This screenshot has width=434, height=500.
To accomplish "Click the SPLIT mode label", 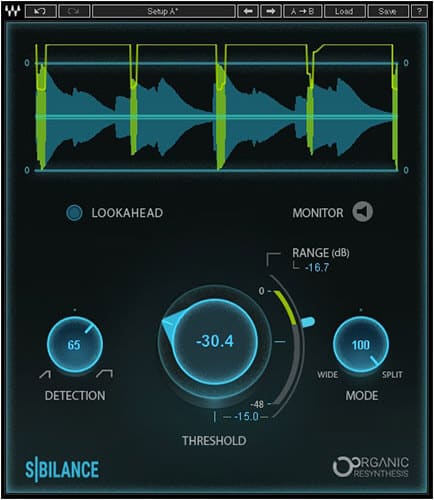I will tap(392, 375).
